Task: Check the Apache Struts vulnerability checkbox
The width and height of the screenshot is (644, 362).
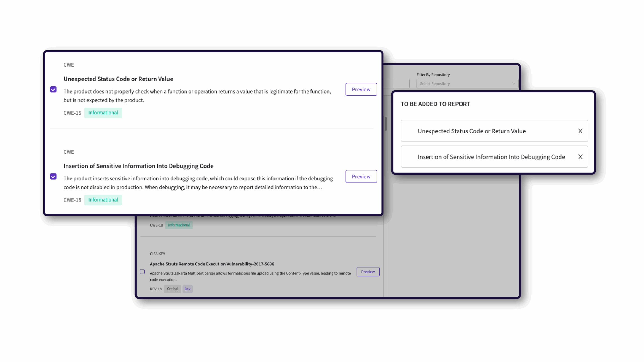Action: pyautogui.click(x=142, y=272)
